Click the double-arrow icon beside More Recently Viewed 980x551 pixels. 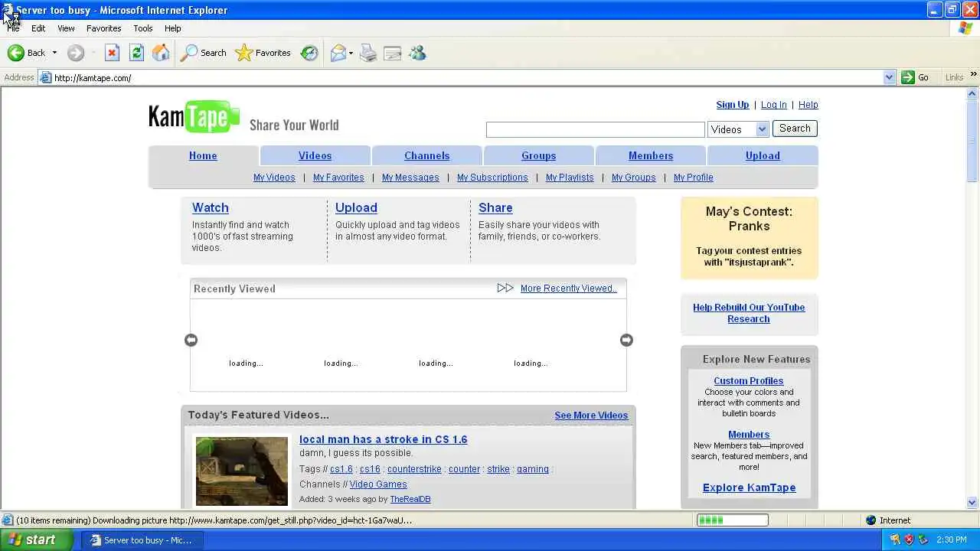(x=505, y=289)
